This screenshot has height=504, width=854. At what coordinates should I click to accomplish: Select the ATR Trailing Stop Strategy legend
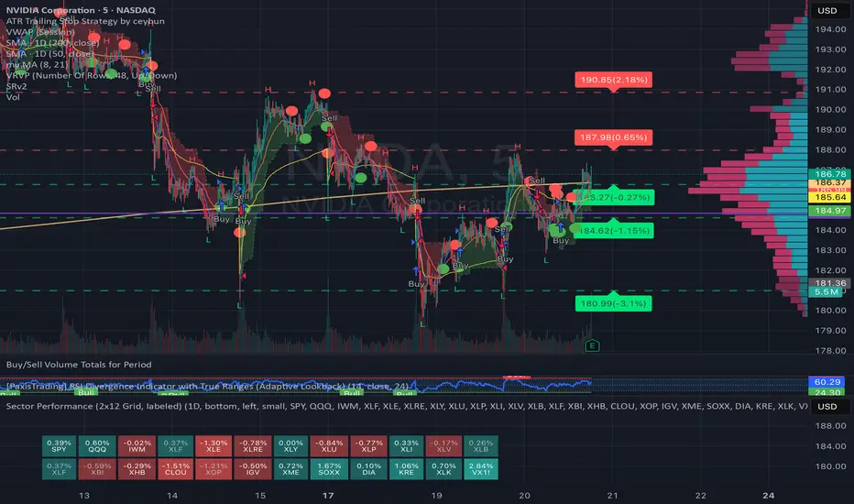[x=85, y=21]
